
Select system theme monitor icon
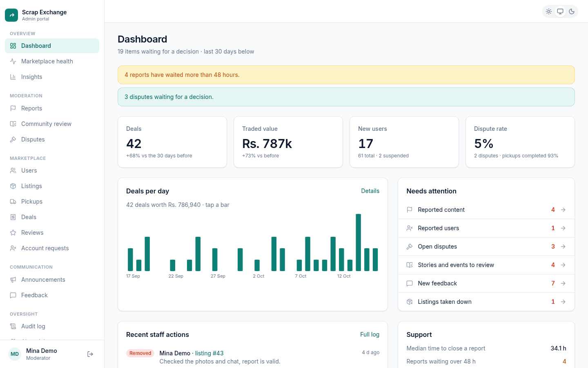click(560, 11)
